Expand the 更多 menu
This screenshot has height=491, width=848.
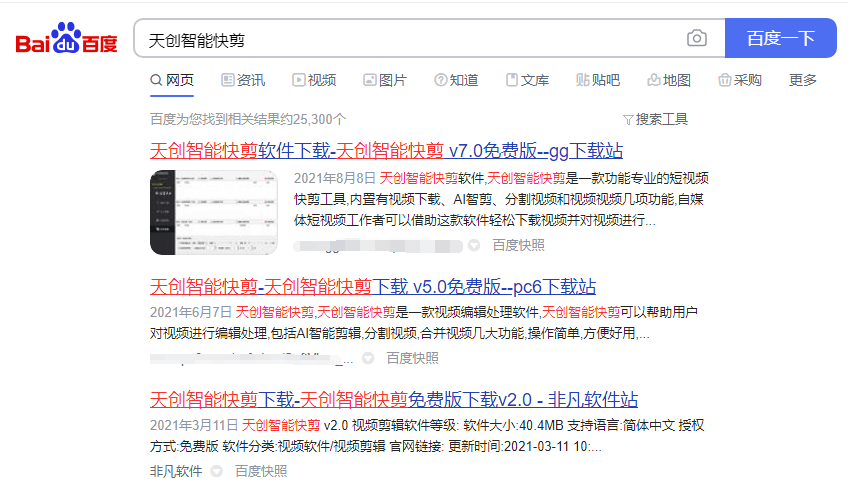pos(803,81)
